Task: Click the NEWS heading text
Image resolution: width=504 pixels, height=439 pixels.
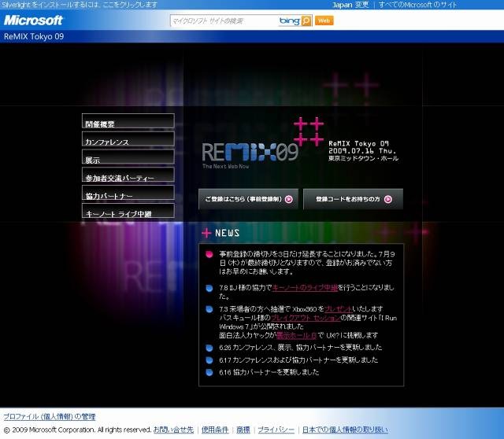Action: 228,233
